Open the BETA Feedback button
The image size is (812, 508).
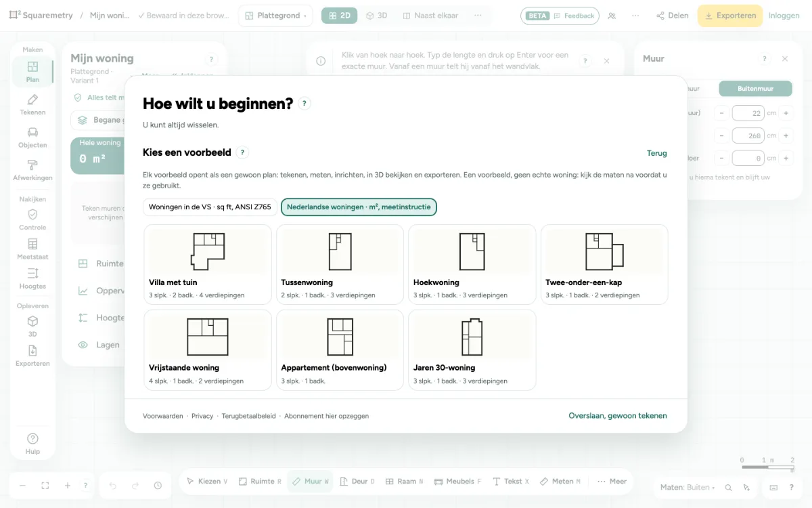click(560, 16)
